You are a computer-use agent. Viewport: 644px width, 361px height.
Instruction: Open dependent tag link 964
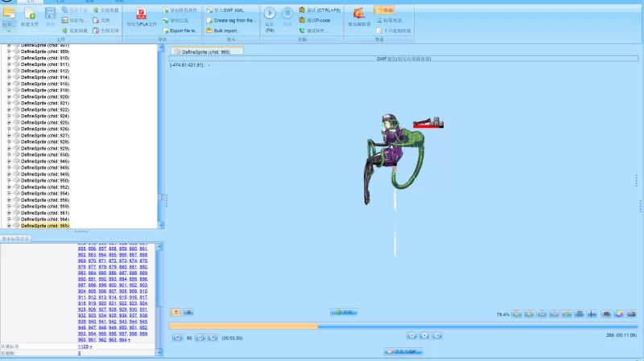pyautogui.click(x=123, y=339)
